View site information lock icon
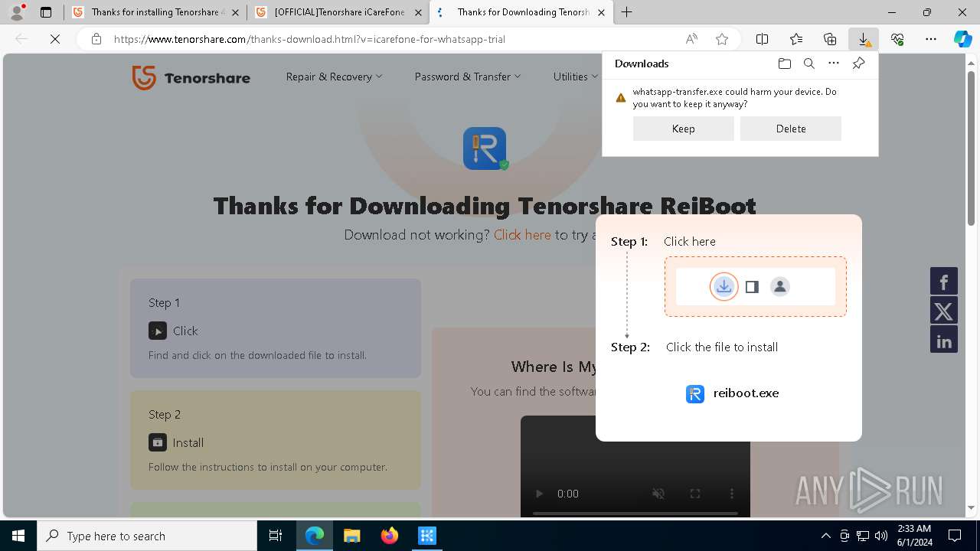The height and width of the screenshot is (551, 980). click(96, 39)
